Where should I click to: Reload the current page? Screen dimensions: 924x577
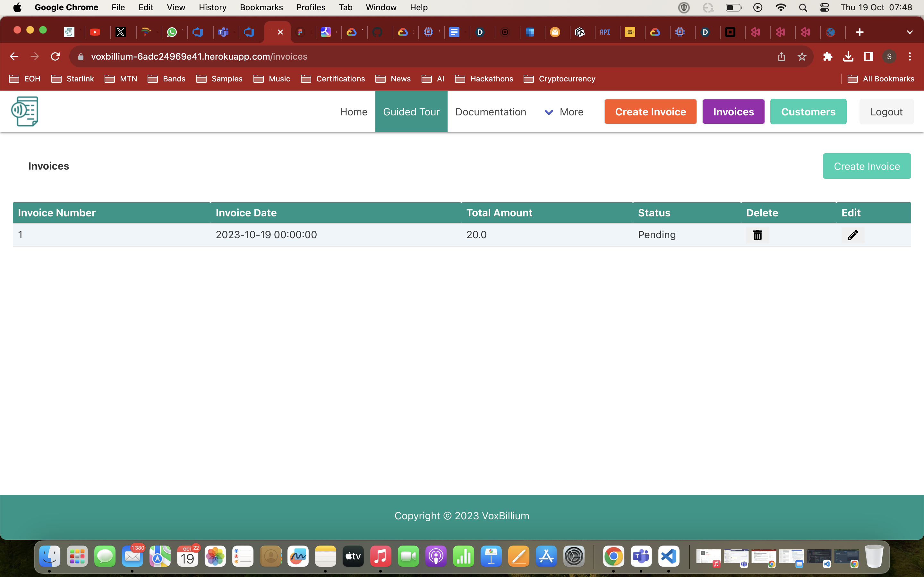coord(56,56)
